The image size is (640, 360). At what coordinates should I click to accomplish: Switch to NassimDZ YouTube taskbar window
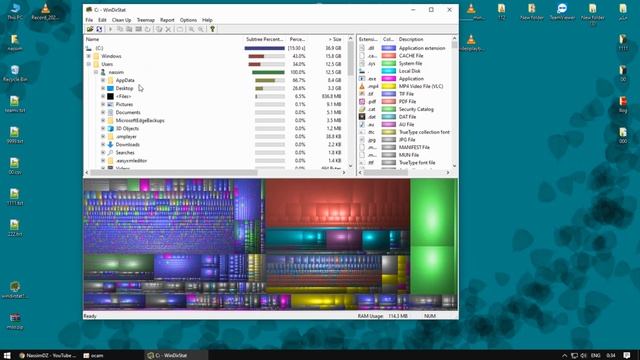pyautogui.click(x=48, y=355)
